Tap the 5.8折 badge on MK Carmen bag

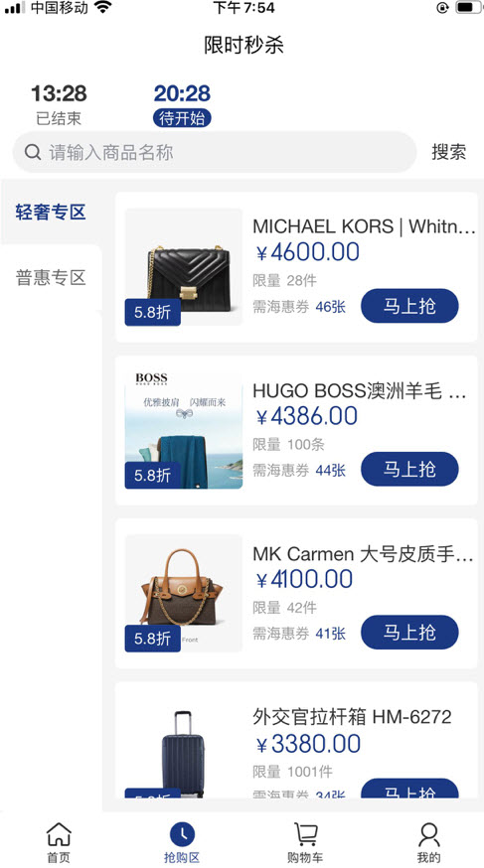pyautogui.click(x=152, y=639)
